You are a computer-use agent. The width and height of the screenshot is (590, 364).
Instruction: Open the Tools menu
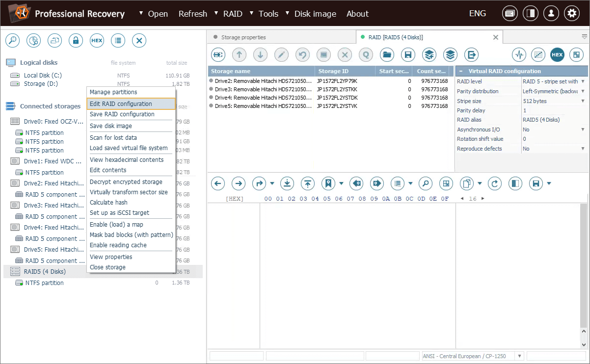click(268, 14)
